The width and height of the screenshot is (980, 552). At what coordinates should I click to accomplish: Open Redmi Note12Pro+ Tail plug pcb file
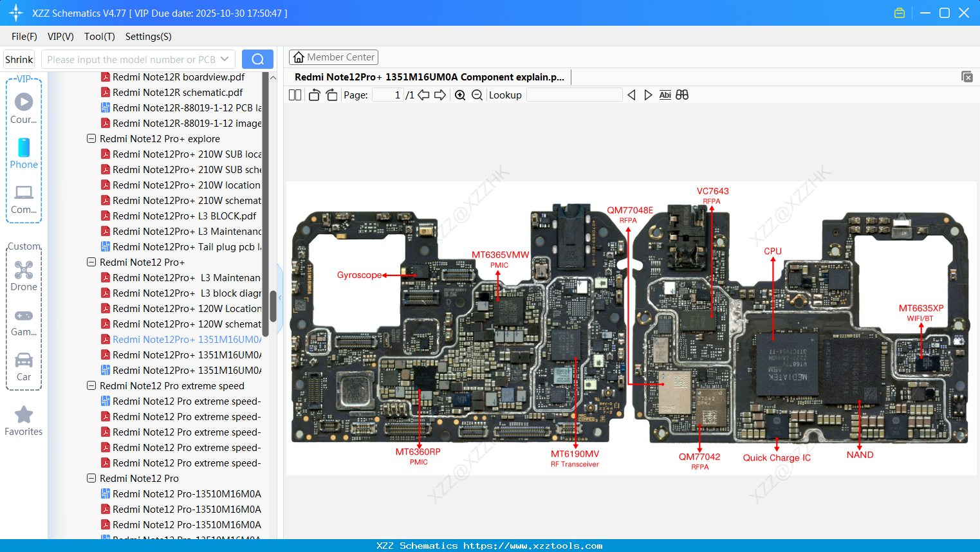(x=181, y=246)
